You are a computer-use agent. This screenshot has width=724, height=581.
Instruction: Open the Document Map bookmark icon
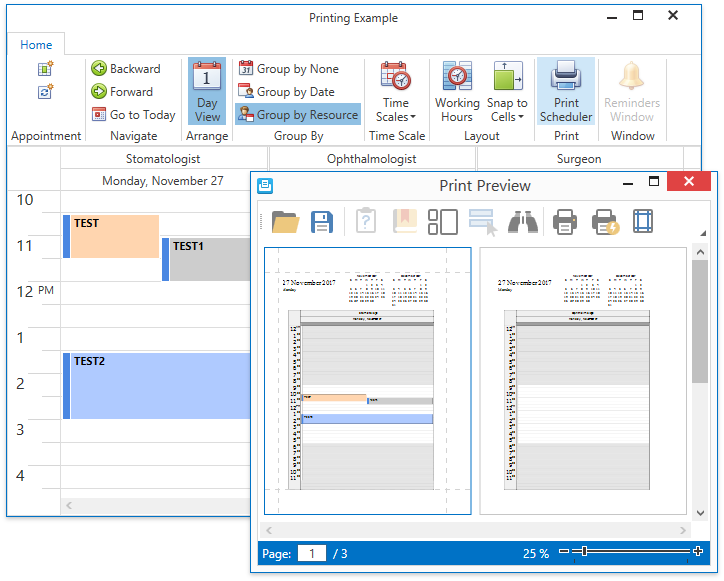(x=405, y=221)
